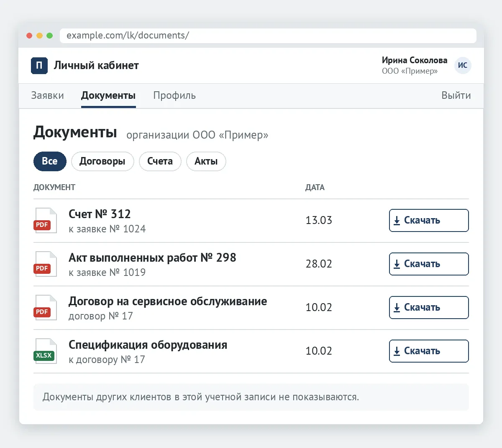Screen dimensions: 502x448
Task: Download Договор на сервисное обслуживание
Action: pyautogui.click(x=429, y=307)
